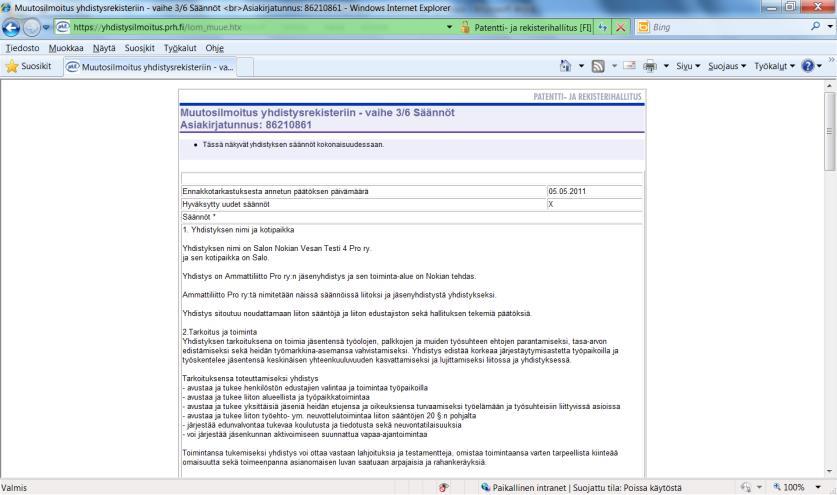
Task: Open the Sivu command bar dropdown
Action: click(688, 66)
